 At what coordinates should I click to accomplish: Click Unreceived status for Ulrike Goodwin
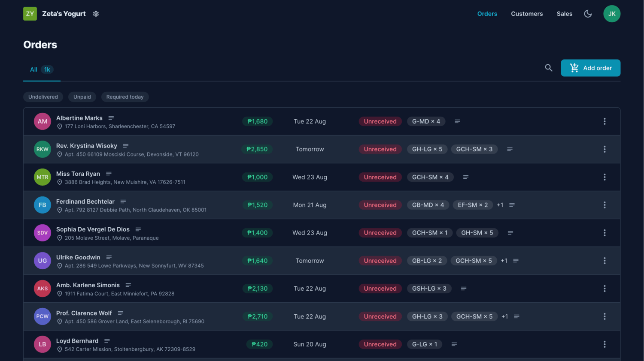380,261
